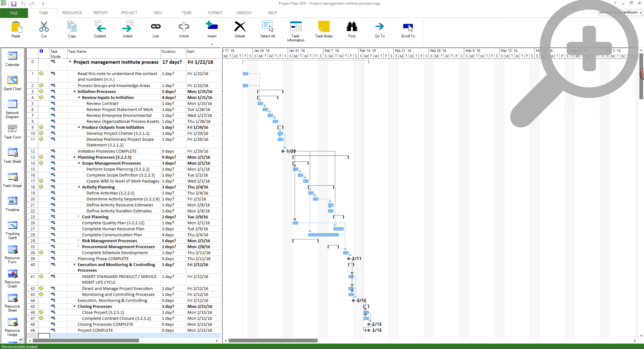Click the Scroll To task icon
Image resolution: width=644 pixels, height=349 pixels.
408,27
